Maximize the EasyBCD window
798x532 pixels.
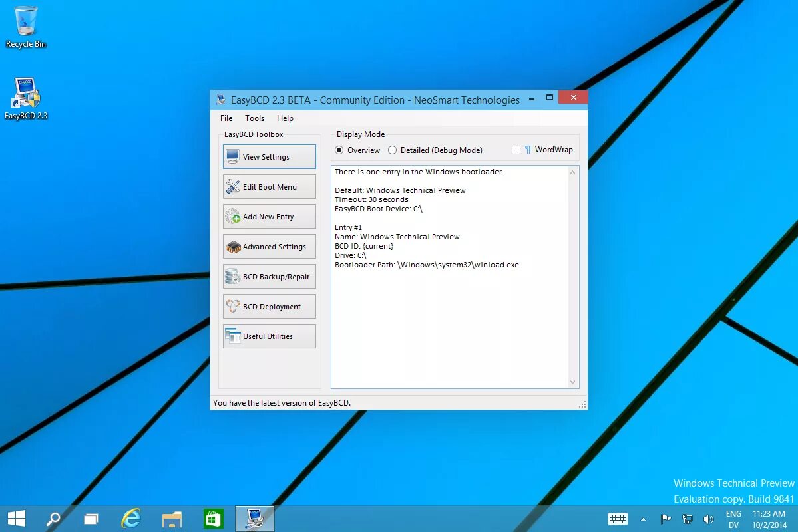tap(550, 98)
